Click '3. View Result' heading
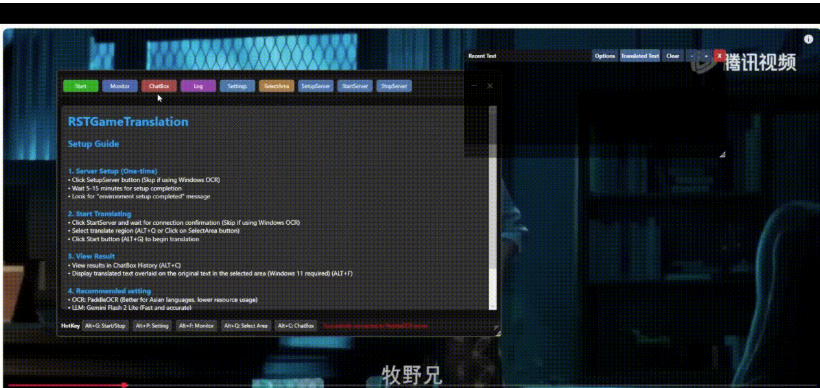 (x=92, y=256)
